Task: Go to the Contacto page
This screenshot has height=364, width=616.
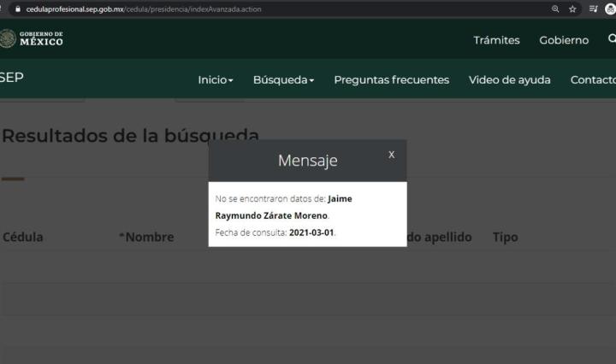Action: point(593,80)
